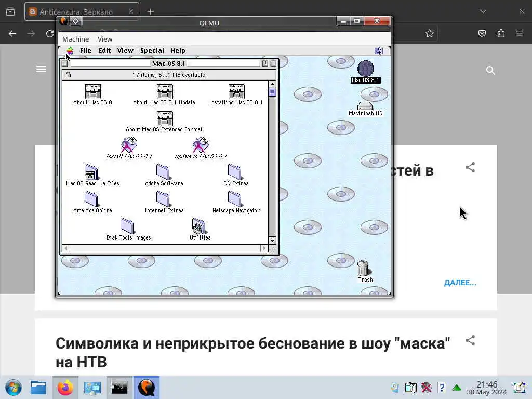Screen dimensions: 532x399
Task: Open the post titled Символика и неприкрытое беснование
Action: (x=253, y=353)
